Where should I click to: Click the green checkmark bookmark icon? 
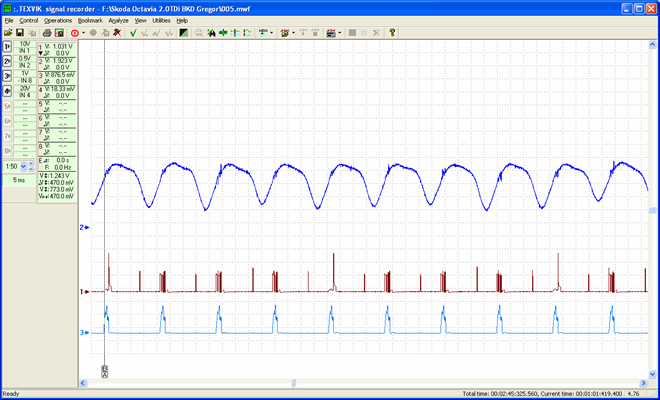click(x=133, y=33)
